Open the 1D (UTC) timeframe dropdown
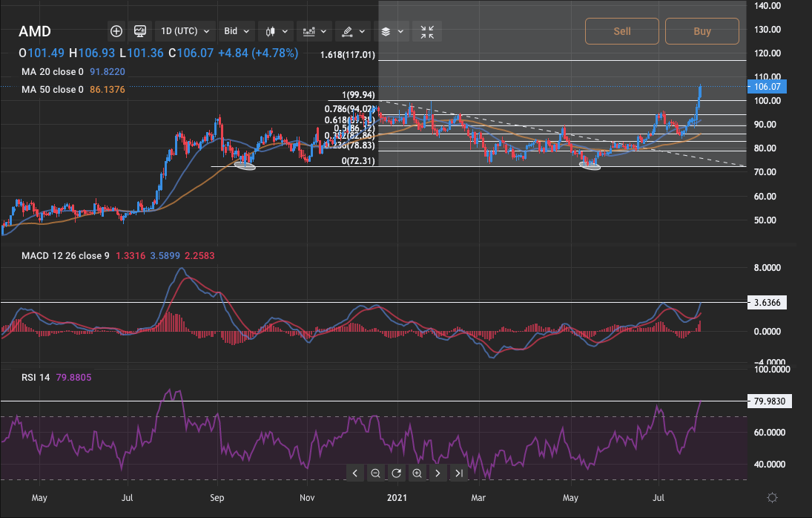The image size is (812, 518). click(x=185, y=31)
